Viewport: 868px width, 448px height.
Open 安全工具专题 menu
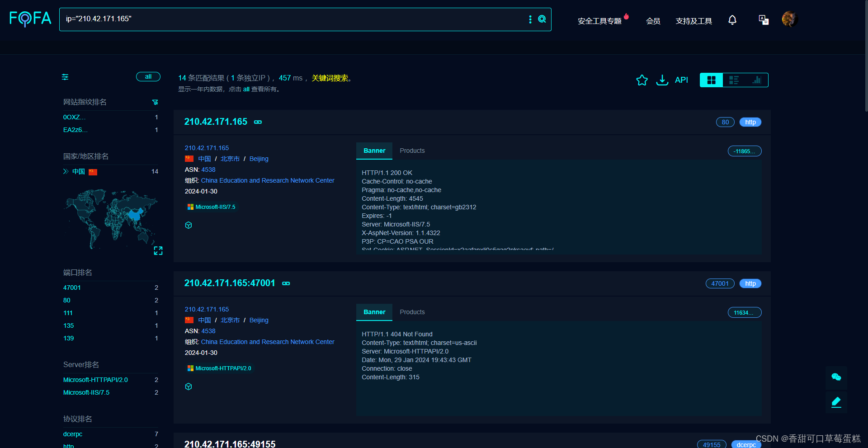pyautogui.click(x=600, y=21)
